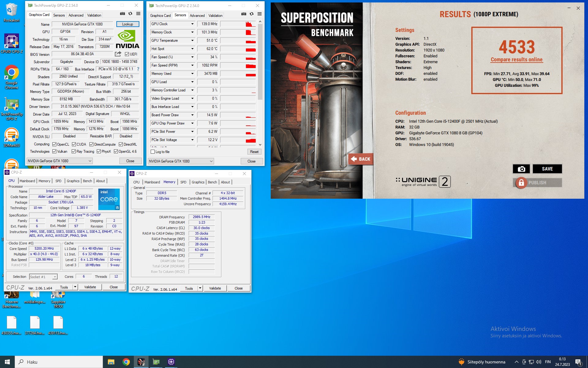Open the hamburger menu in left GPU-Z window
This screenshot has height=368, width=588.
pos(138,14)
